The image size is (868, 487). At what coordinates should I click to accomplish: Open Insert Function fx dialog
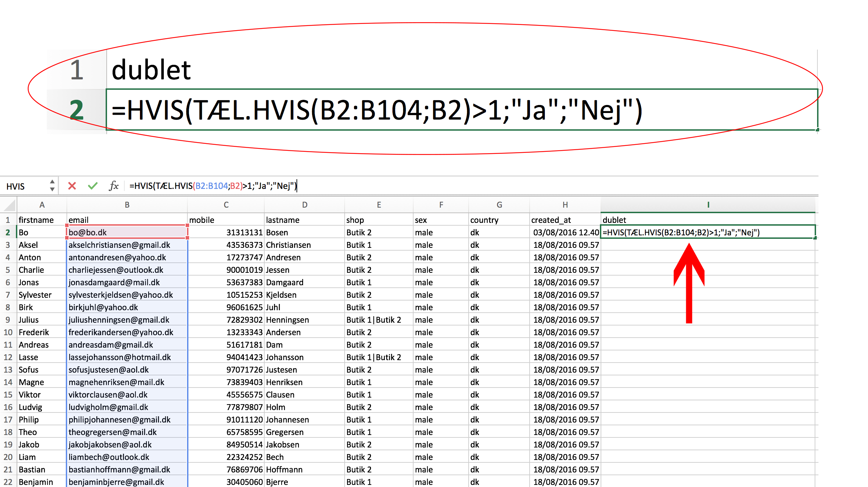click(114, 186)
